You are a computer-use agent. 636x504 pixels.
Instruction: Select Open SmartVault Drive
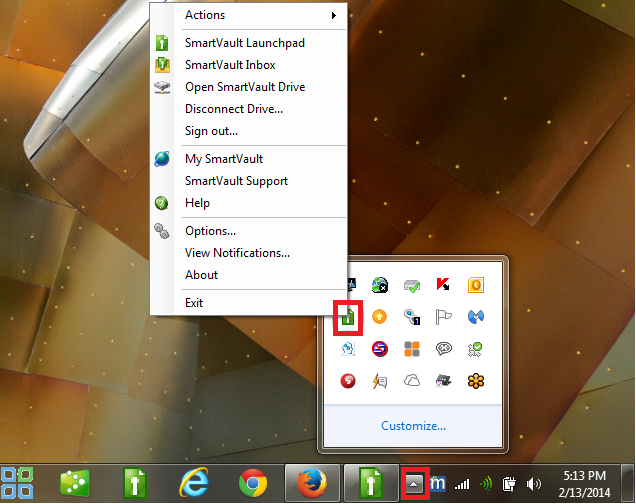coord(248,87)
